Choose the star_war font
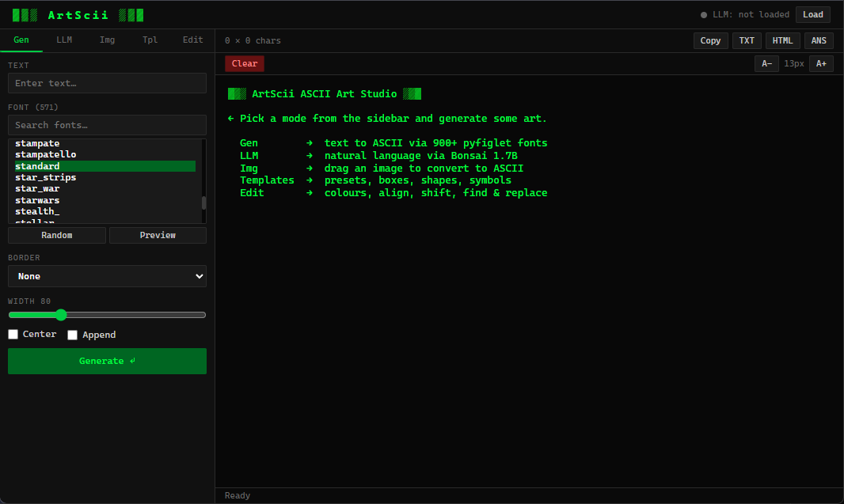844x504 pixels. [105, 189]
